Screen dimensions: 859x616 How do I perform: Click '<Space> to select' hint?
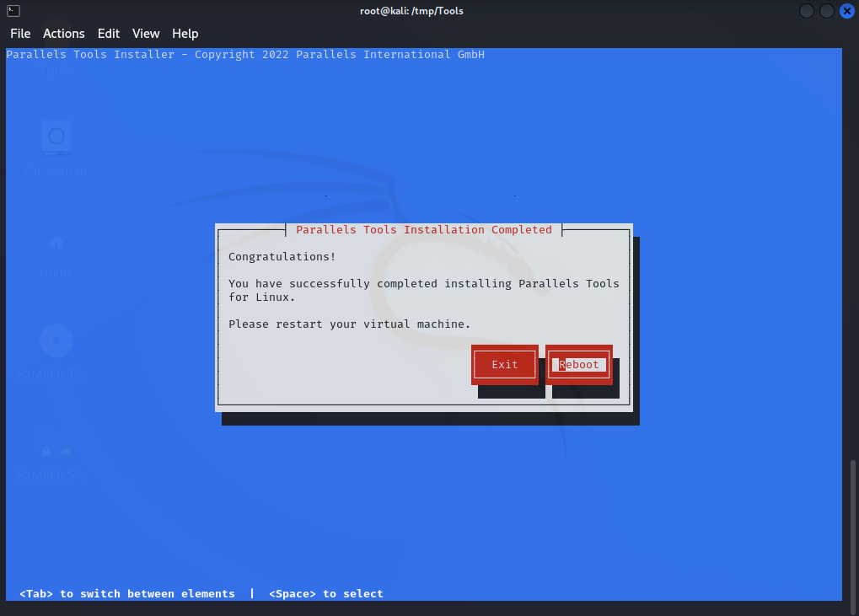(x=326, y=593)
